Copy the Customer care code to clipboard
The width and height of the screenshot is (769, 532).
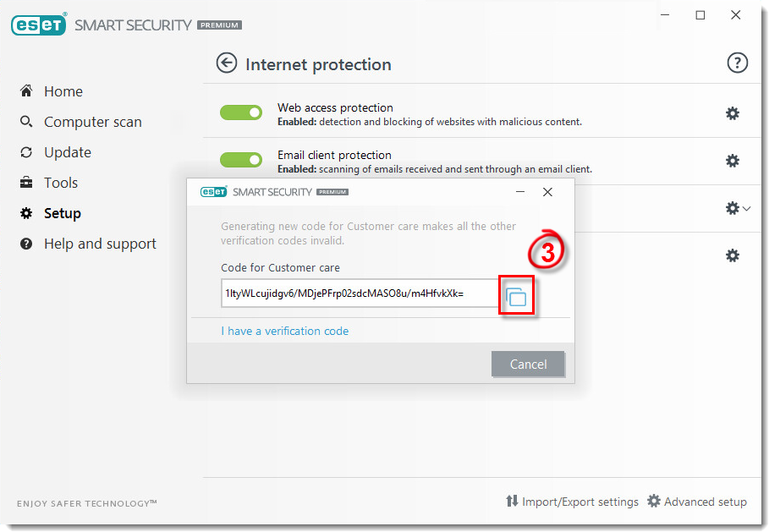[x=516, y=296]
